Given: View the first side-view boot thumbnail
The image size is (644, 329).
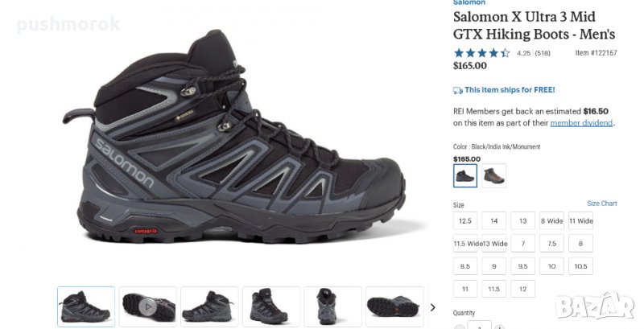Looking at the screenshot, I should click(x=86, y=306).
